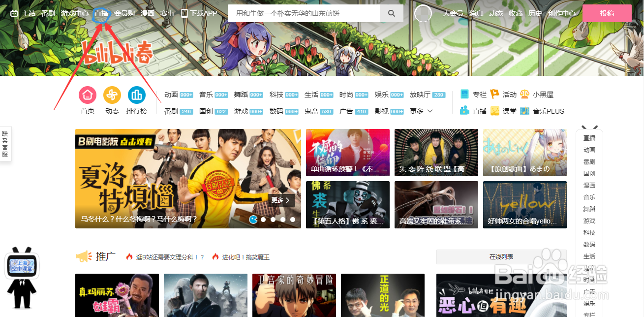Open 番剧 in the top navigation bar

coord(48,13)
